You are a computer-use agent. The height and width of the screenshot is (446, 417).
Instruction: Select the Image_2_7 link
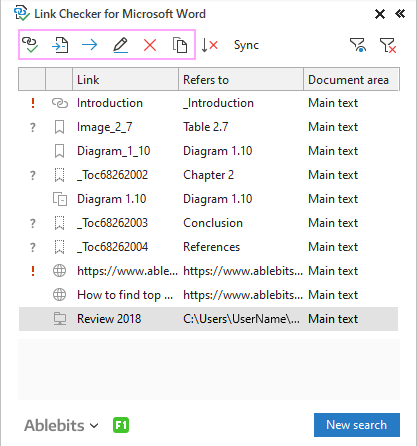pyautogui.click(x=105, y=127)
